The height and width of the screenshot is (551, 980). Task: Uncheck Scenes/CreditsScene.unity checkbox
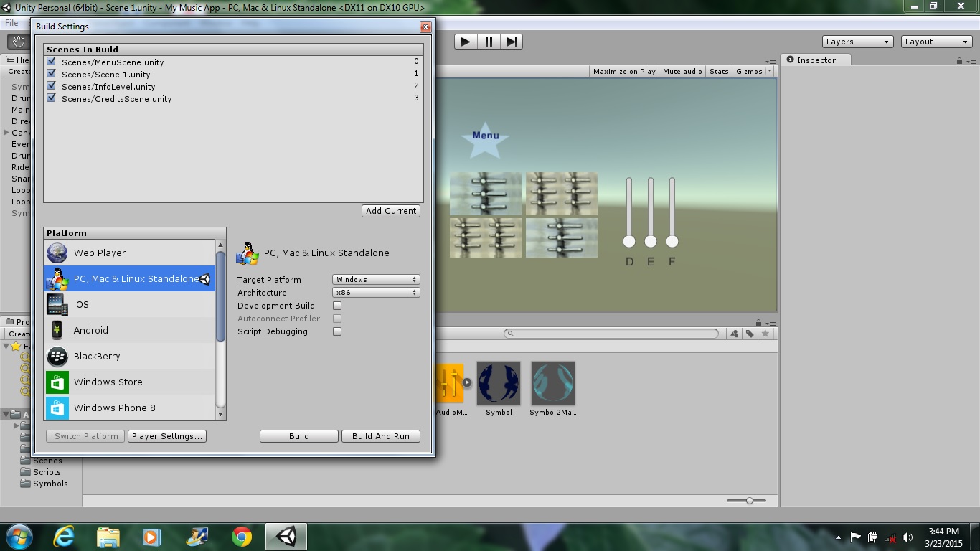[52, 98]
